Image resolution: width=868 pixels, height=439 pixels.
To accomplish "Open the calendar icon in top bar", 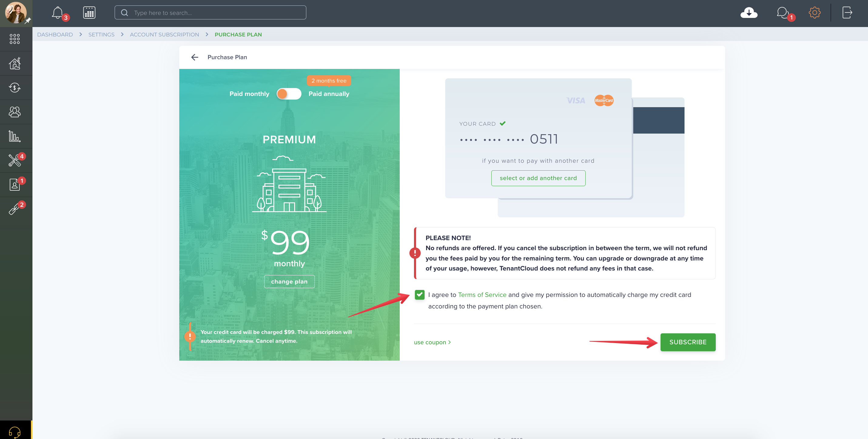I will [x=89, y=13].
